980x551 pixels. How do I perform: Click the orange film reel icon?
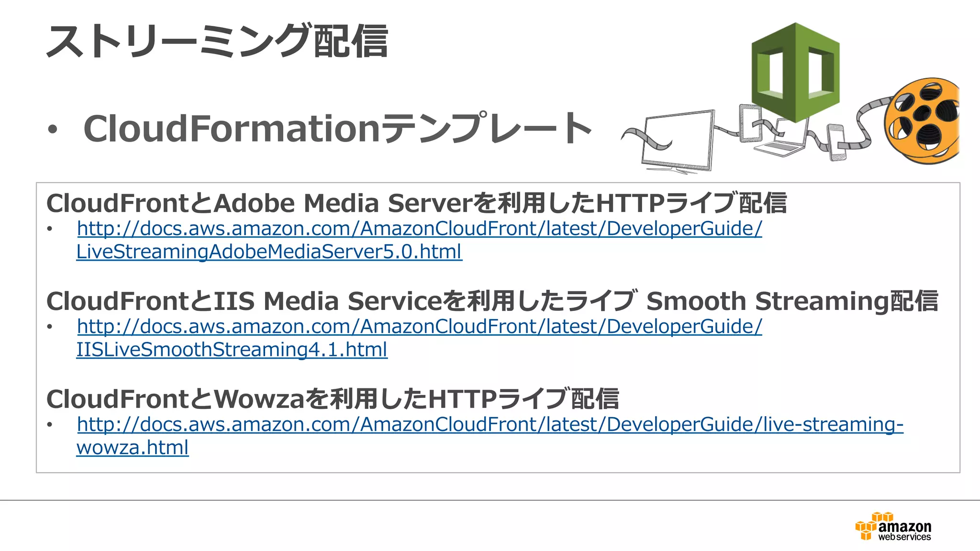(x=922, y=121)
